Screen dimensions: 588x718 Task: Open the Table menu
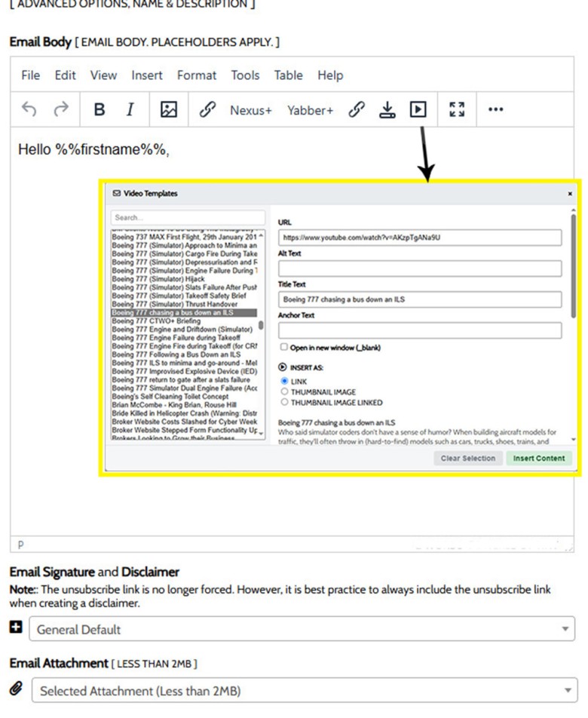(x=288, y=75)
